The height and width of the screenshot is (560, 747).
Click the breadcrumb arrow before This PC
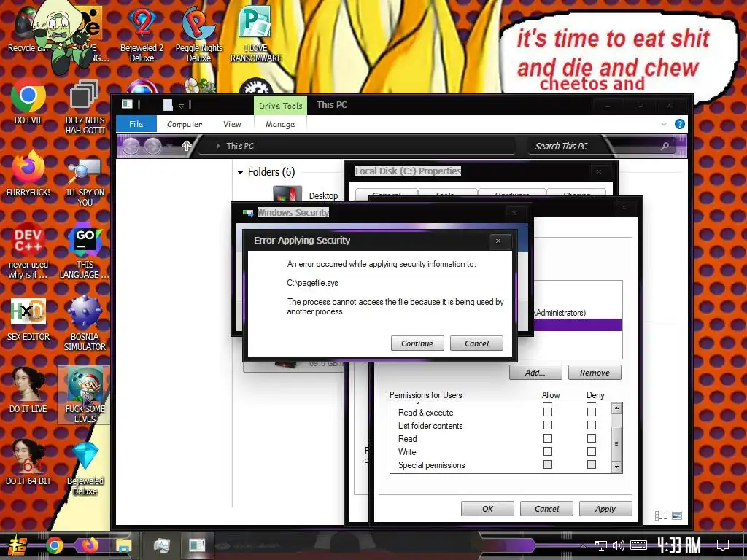coord(218,146)
